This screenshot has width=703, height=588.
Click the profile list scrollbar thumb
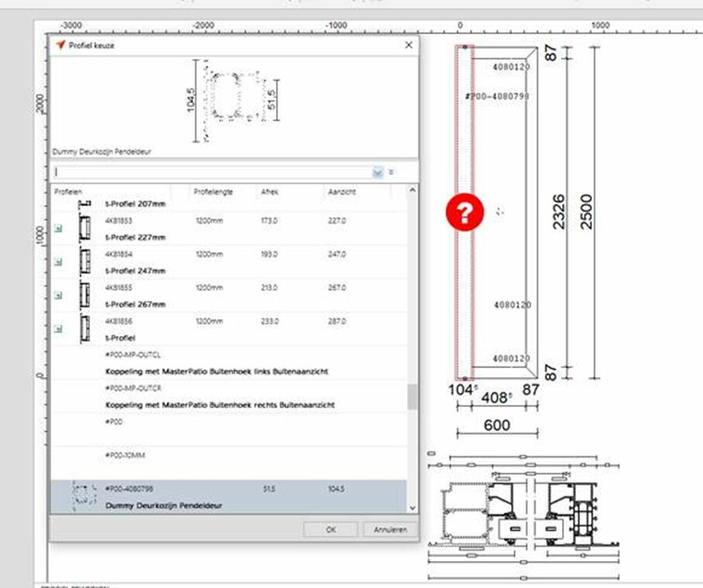pos(412,397)
